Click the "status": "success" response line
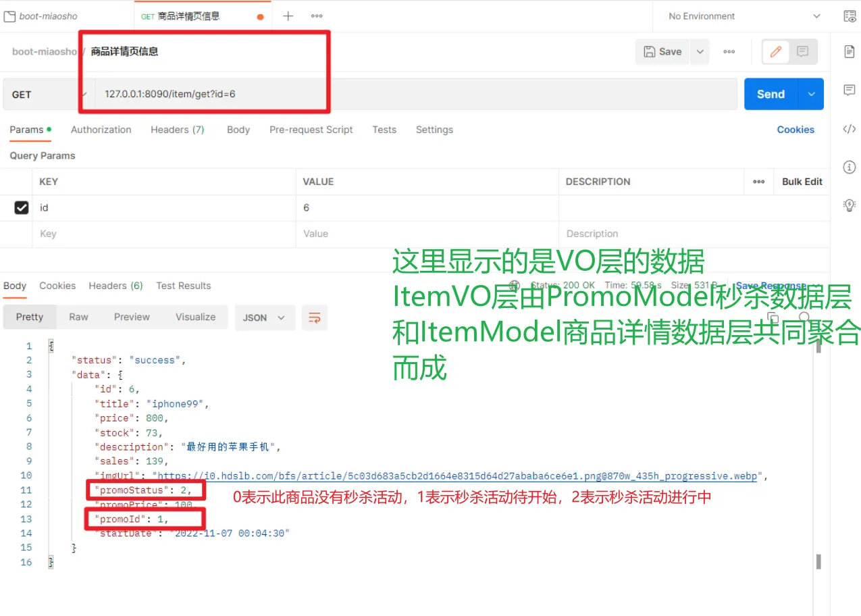 click(129, 361)
